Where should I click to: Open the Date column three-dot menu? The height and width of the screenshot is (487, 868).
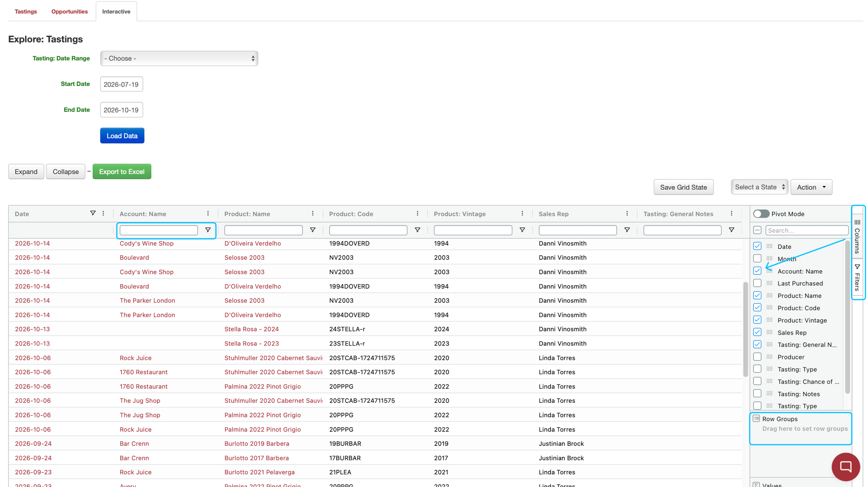103,213
